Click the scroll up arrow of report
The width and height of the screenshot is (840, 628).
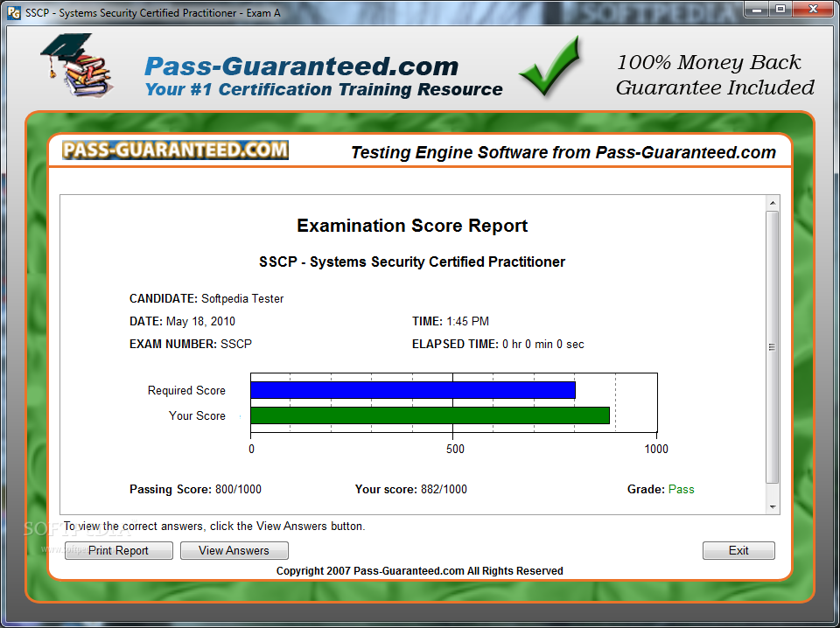(772, 203)
